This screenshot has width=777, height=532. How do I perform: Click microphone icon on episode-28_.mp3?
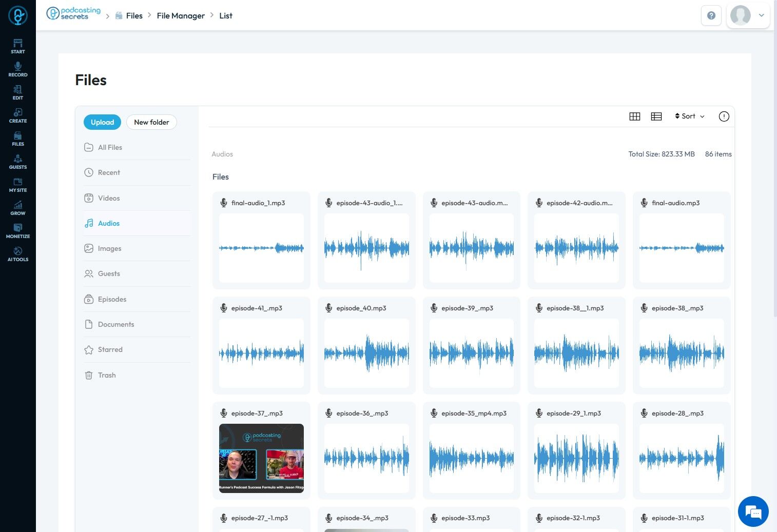(x=644, y=413)
